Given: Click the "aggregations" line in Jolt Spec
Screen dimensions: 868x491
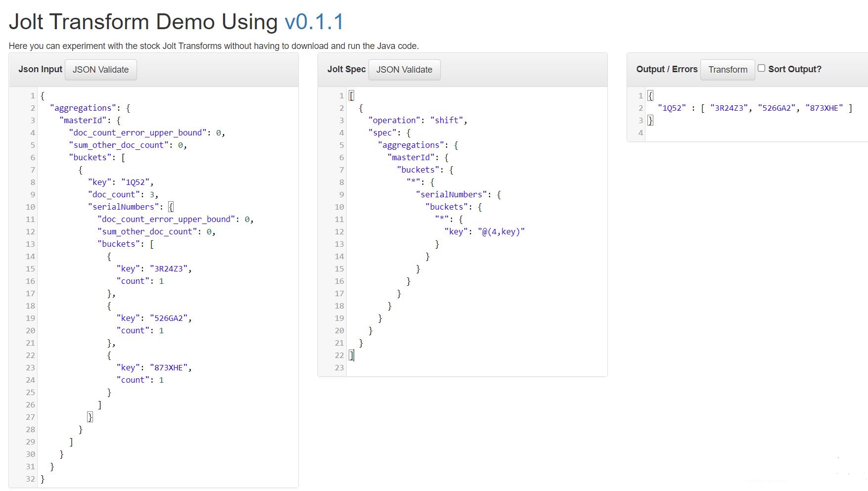Looking at the screenshot, I should pos(418,145).
